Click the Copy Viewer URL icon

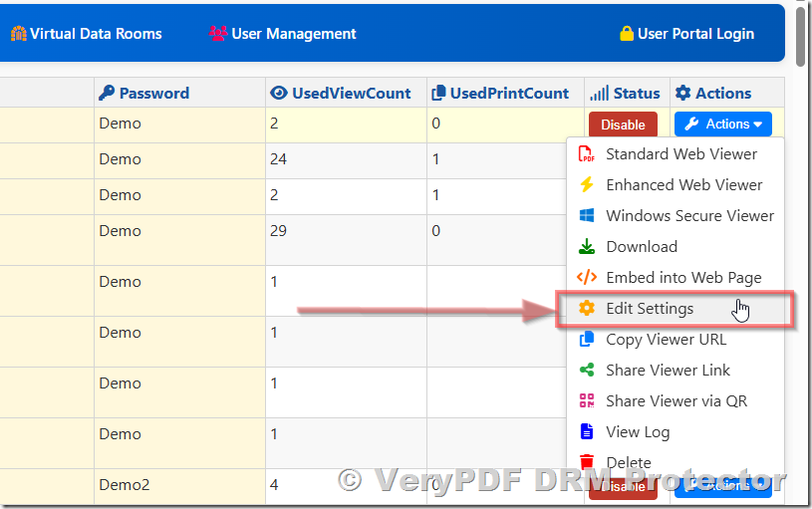[587, 340]
